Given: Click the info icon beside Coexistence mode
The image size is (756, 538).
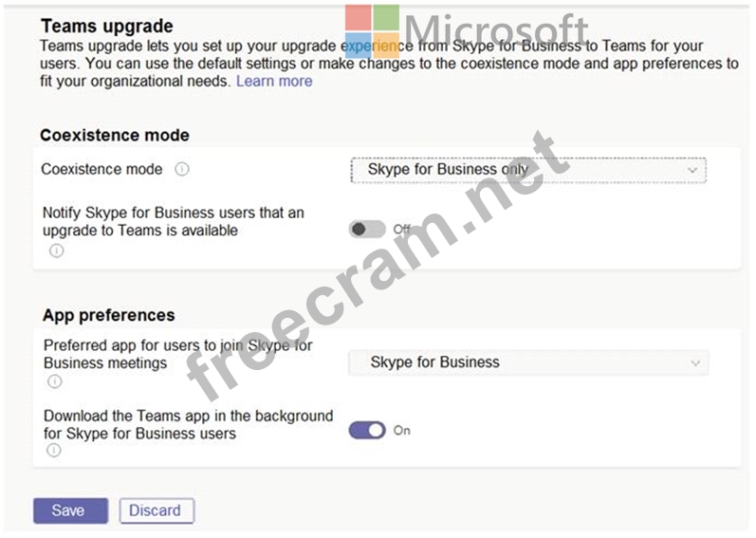Looking at the screenshot, I should pyautogui.click(x=182, y=169).
